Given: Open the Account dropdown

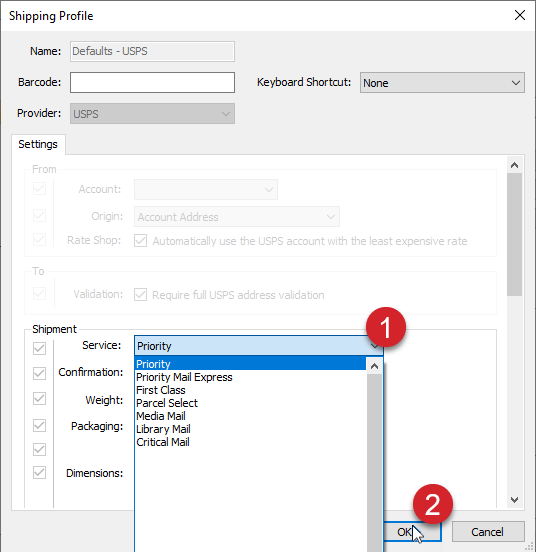Looking at the screenshot, I should tap(206, 189).
